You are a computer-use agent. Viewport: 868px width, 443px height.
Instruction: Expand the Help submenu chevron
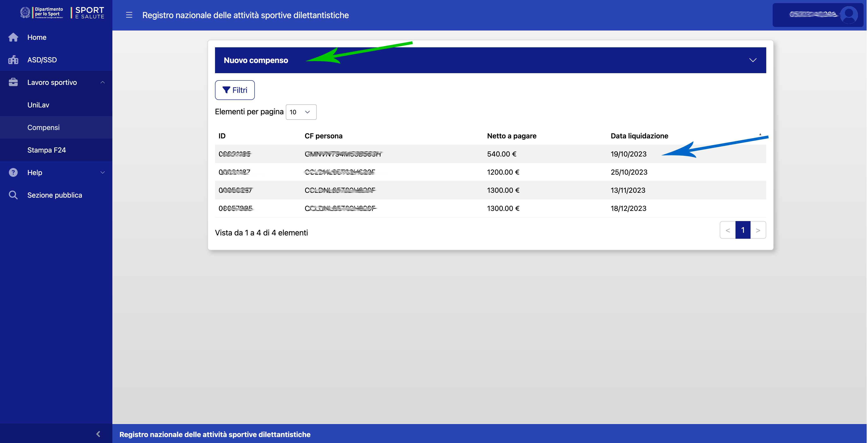103,173
